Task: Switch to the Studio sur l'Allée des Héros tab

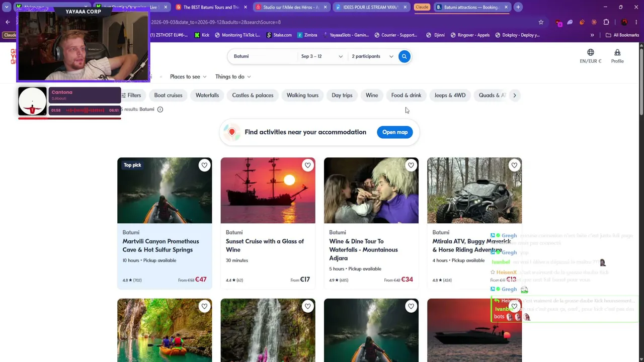Action: tap(291, 7)
